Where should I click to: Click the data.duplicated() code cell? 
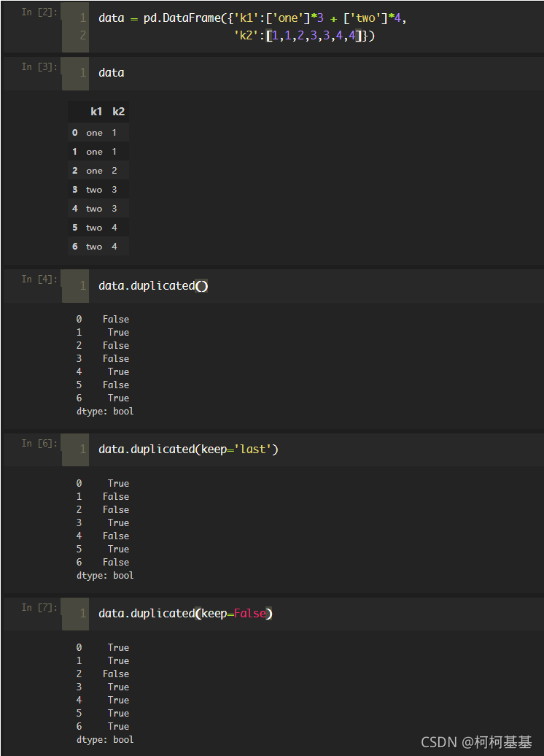[x=153, y=286]
